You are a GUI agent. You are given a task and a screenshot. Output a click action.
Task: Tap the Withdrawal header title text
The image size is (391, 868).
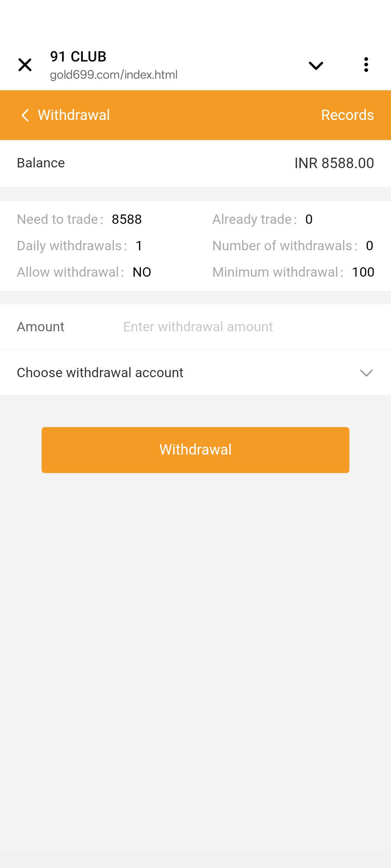click(74, 115)
